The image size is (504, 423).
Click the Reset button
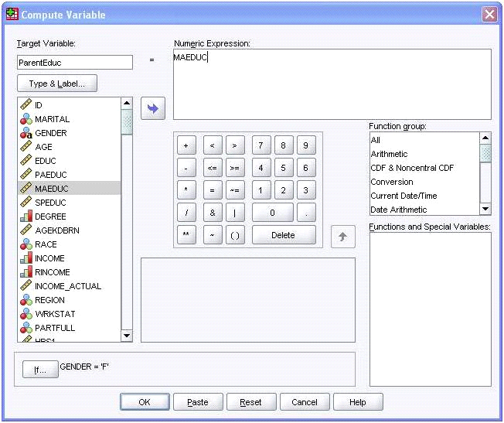(x=251, y=402)
